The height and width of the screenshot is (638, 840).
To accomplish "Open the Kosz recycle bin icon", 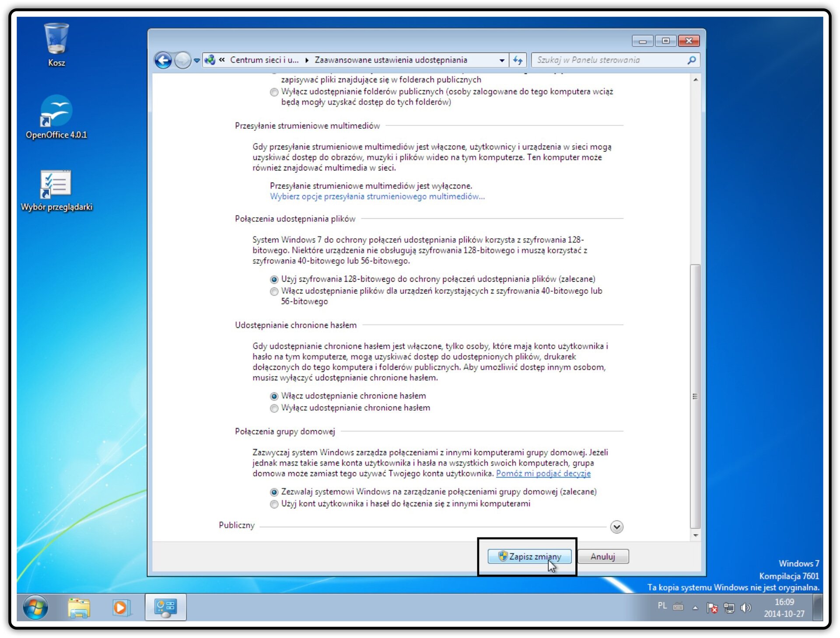I will click(56, 45).
